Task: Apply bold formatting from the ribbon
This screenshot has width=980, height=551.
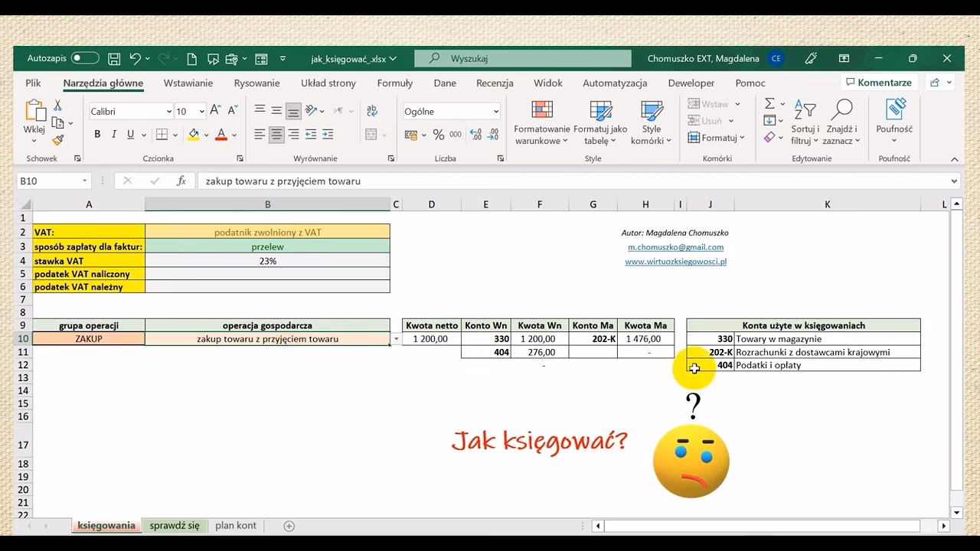Action: [97, 135]
